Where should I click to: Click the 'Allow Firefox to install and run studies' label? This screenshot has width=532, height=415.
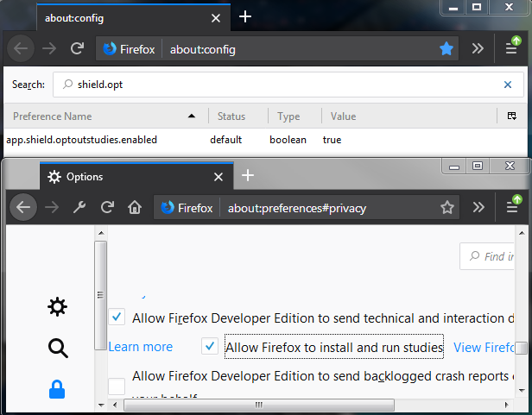(334, 348)
